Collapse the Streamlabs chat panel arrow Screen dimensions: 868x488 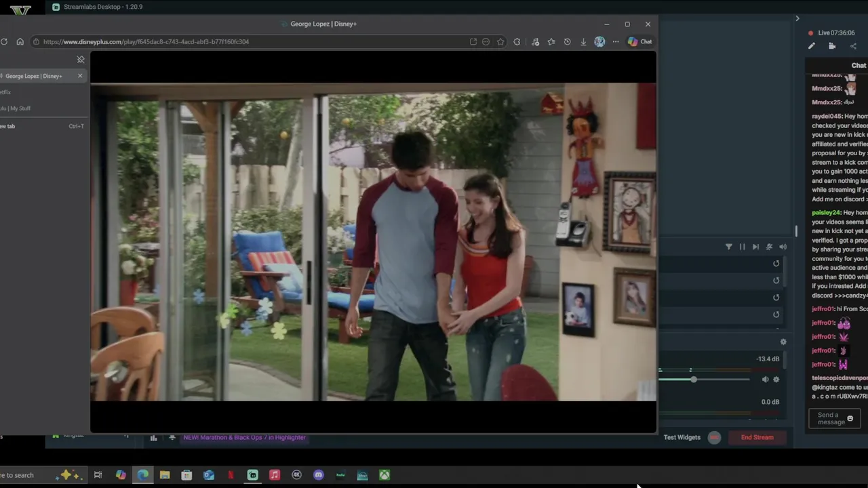[x=797, y=18]
